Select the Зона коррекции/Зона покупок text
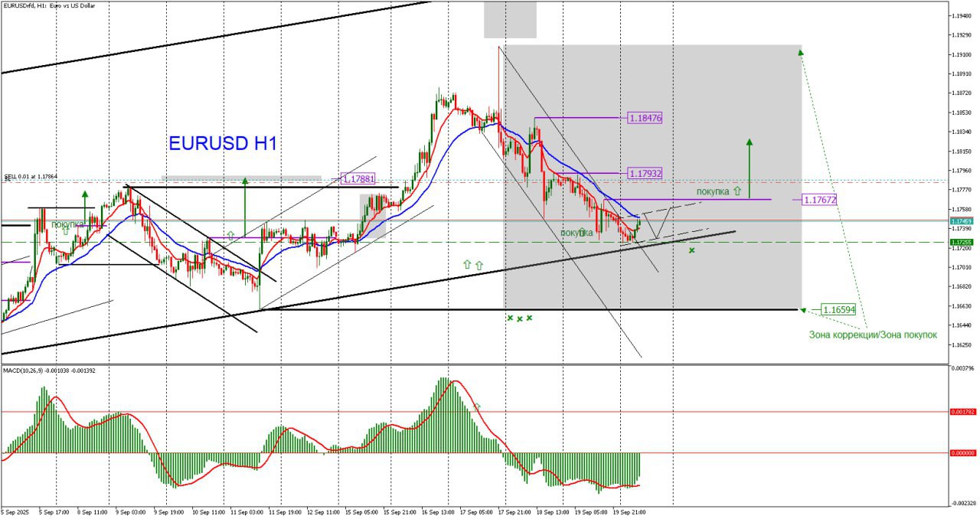 tap(873, 335)
